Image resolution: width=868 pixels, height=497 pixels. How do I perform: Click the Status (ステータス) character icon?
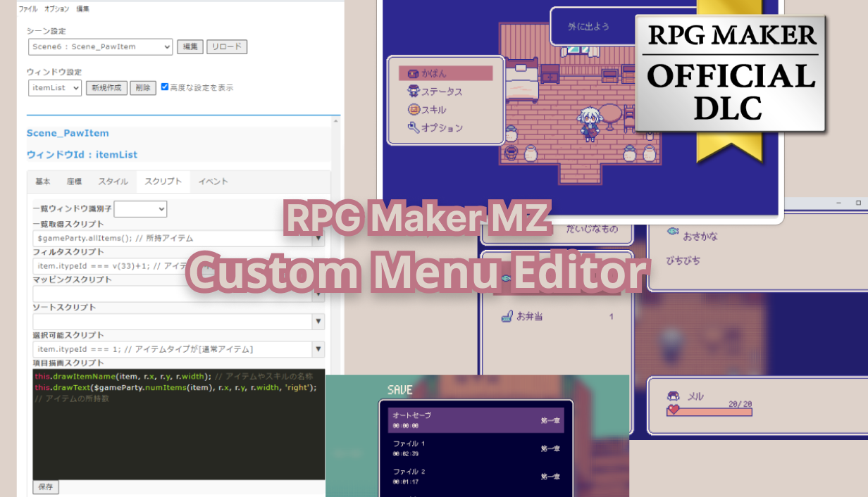pos(414,92)
